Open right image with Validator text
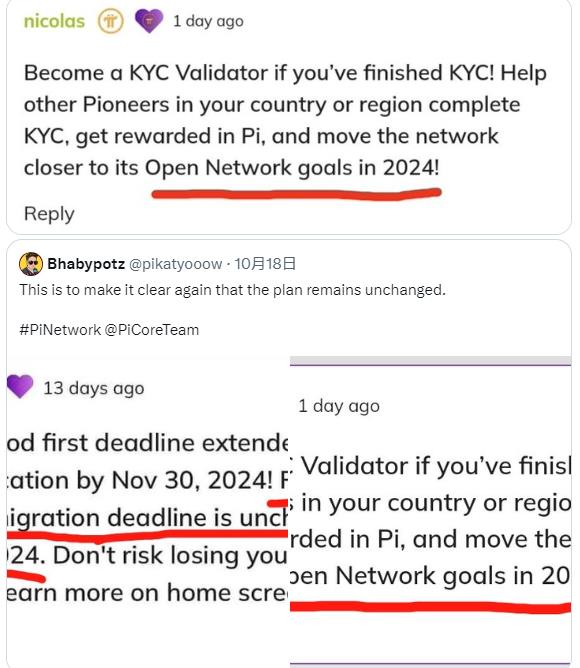The image size is (580, 668). coord(430,511)
